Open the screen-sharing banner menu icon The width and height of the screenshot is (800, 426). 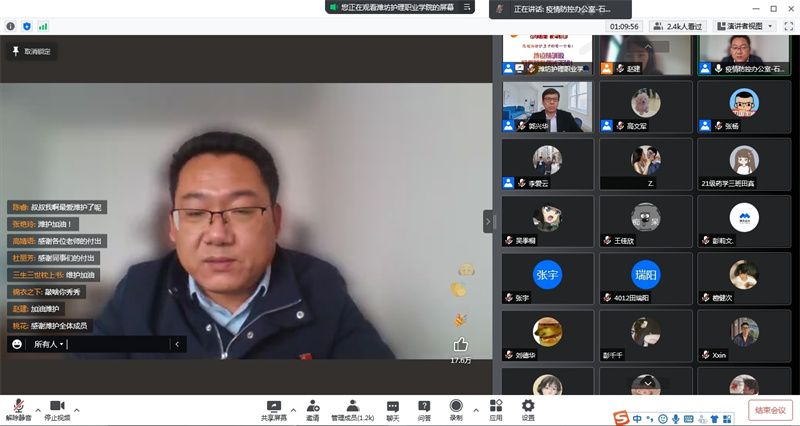point(467,7)
